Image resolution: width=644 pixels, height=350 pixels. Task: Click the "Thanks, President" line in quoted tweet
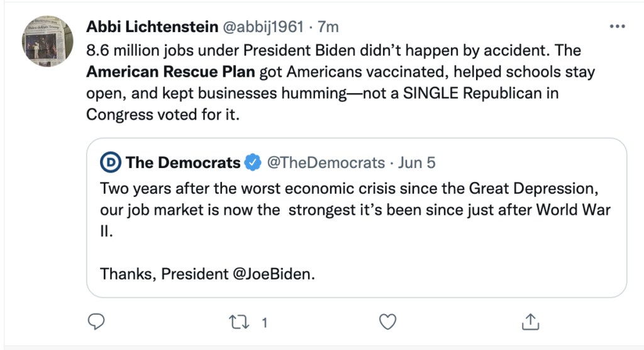(146, 274)
